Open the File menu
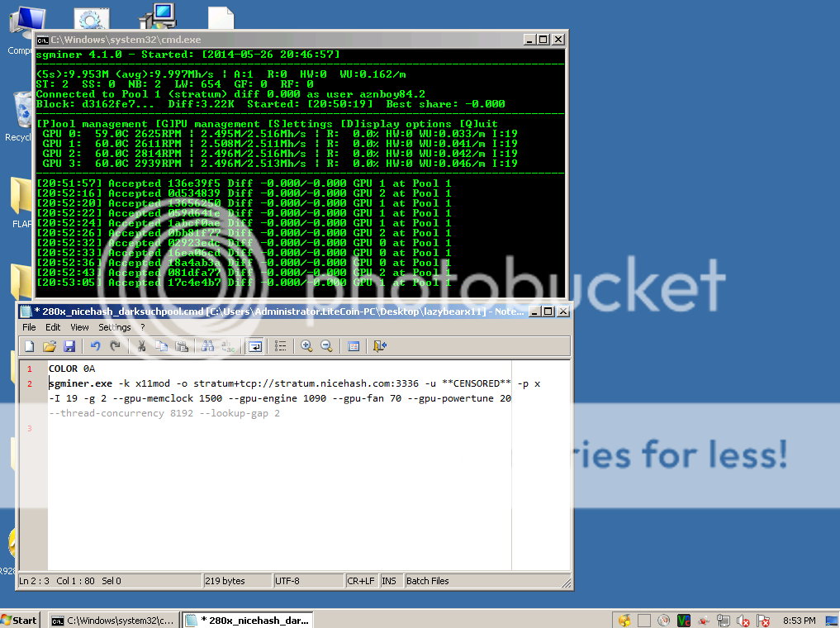This screenshot has width=840, height=628. tap(29, 327)
